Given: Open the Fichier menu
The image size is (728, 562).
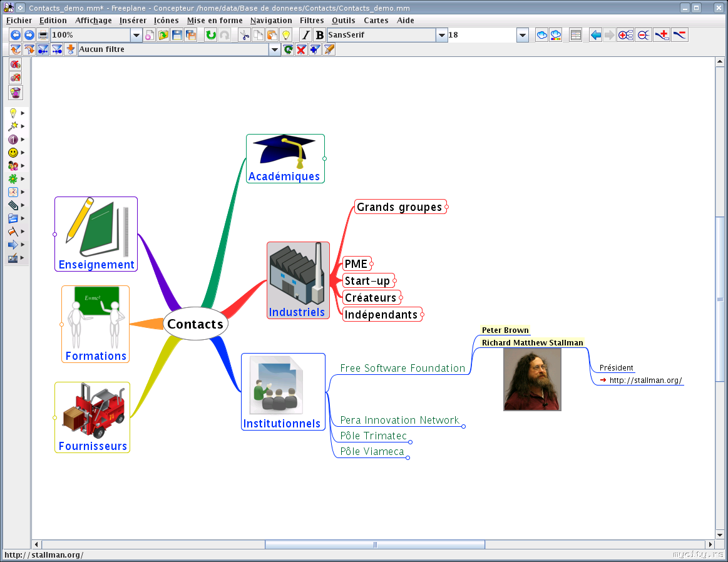Looking at the screenshot, I should pos(19,21).
